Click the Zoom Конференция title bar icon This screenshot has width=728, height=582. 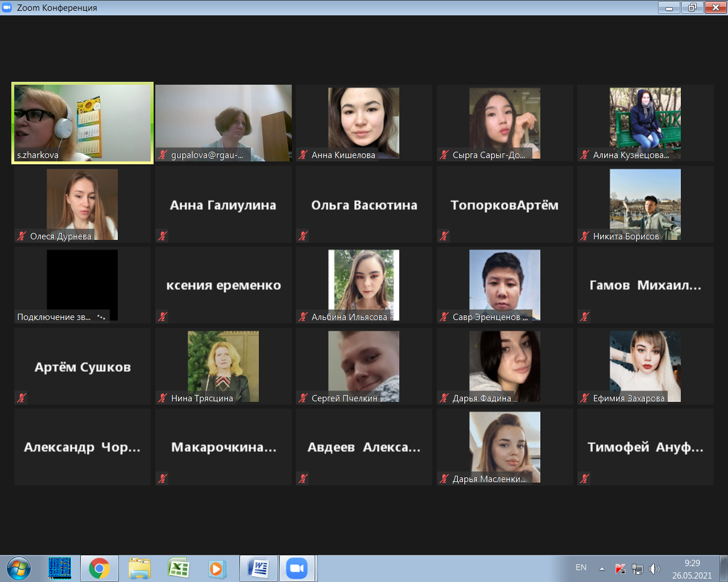[x=7, y=7]
